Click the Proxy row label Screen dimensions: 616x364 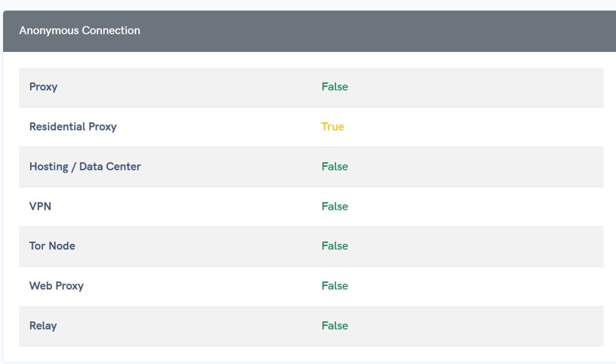[x=43, y=87]
